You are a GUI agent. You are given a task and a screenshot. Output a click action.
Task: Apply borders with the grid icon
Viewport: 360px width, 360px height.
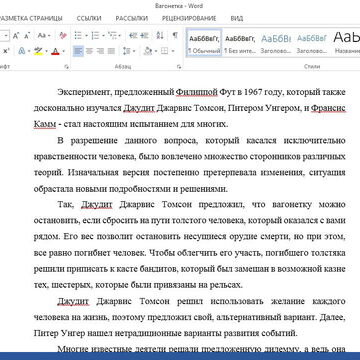point(164,51)
